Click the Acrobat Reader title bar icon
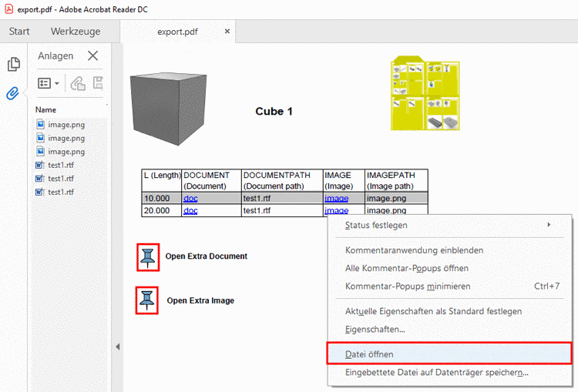This screenshot has width=578, height=392. [8, 8]
